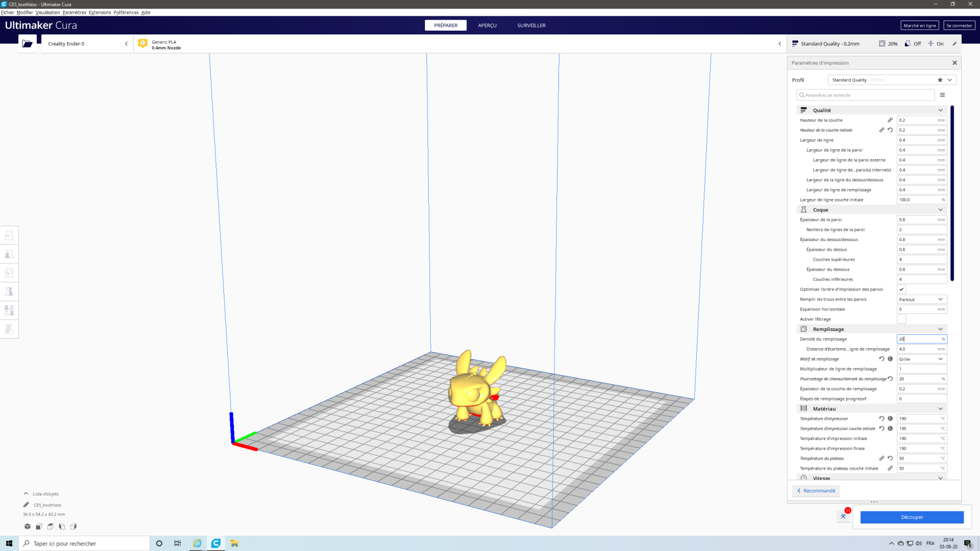
Task: Click the Paramètres de recherche search field
Action: point(866,95)
